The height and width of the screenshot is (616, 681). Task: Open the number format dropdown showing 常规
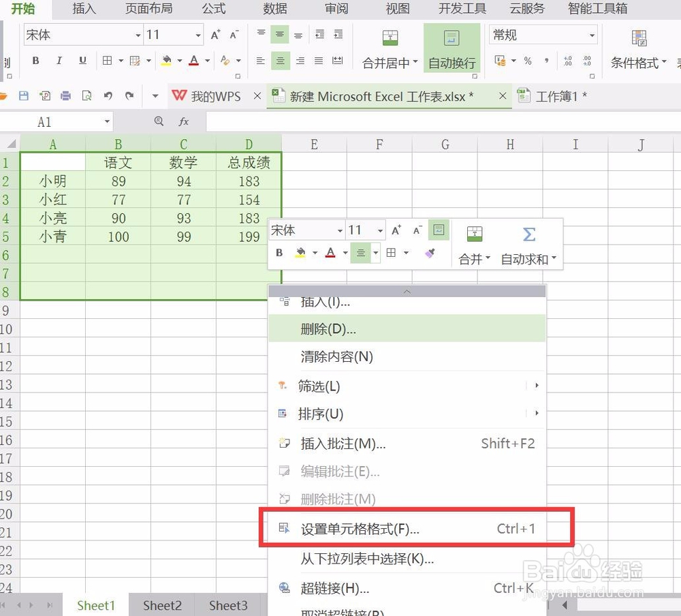tap(543, 34)
